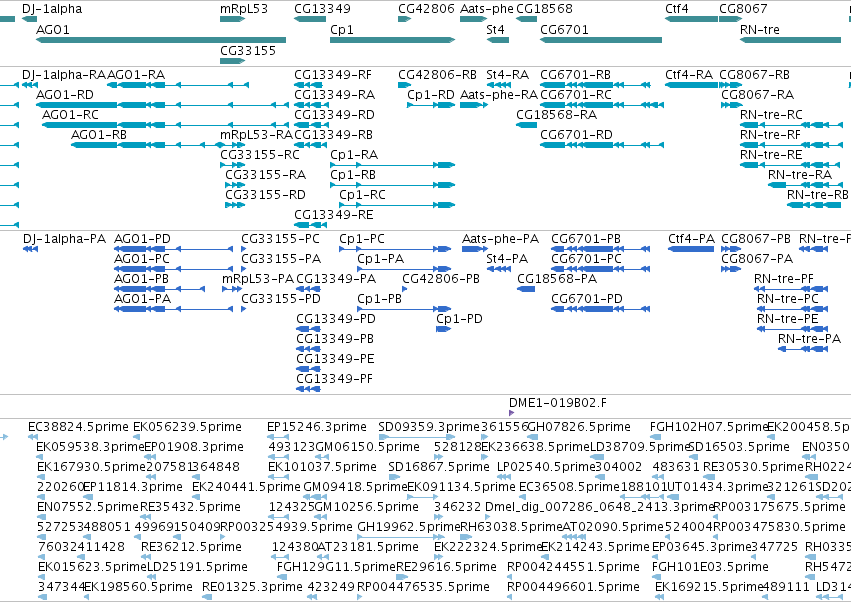The image size is (851, 602).
Task: Click the RP004496601.5prime EST label
Action: pyautogui.click(x=573, y=587)
